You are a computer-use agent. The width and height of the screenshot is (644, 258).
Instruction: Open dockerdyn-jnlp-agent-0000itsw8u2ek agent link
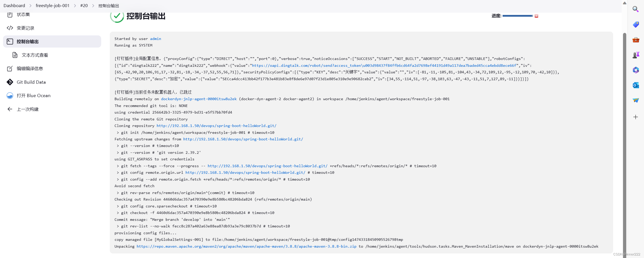click(x=199, y=99)
